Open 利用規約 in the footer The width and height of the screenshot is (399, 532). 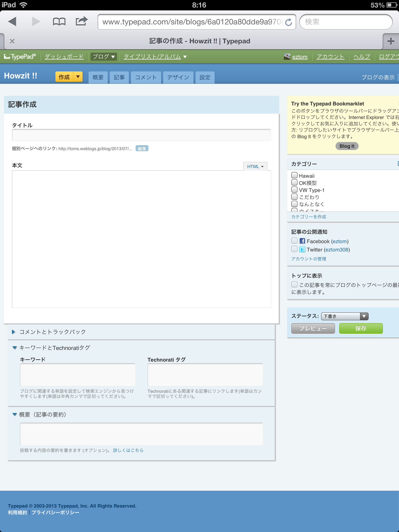[x=17, y=513]
